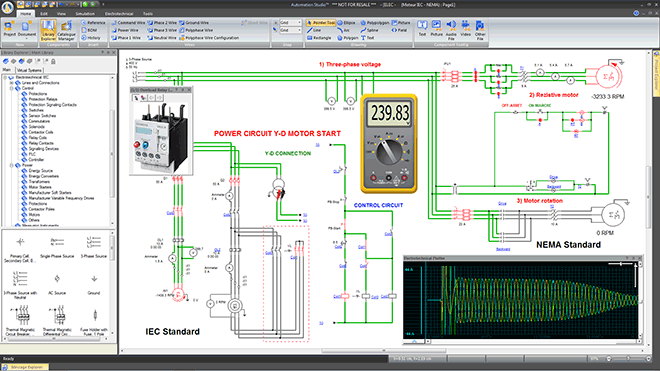Collapse the Power tree node
Image resolution: width=660 pixels, height=371 pixels.
(x=12, y=165)
